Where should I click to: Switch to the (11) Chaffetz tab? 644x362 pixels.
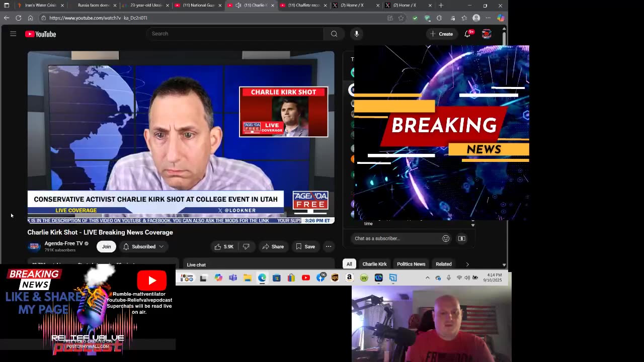[303, 6]
